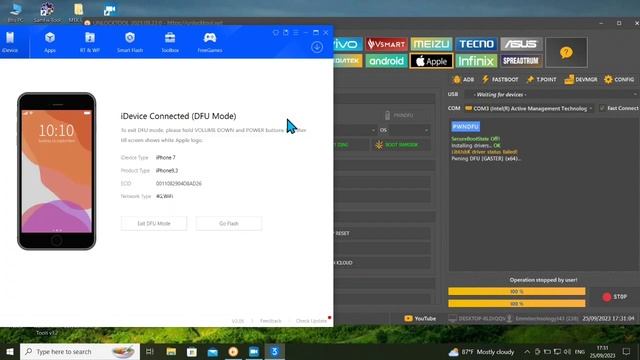
Task: Toggle the Fast Connect checkbox
Action: point(602,108)
